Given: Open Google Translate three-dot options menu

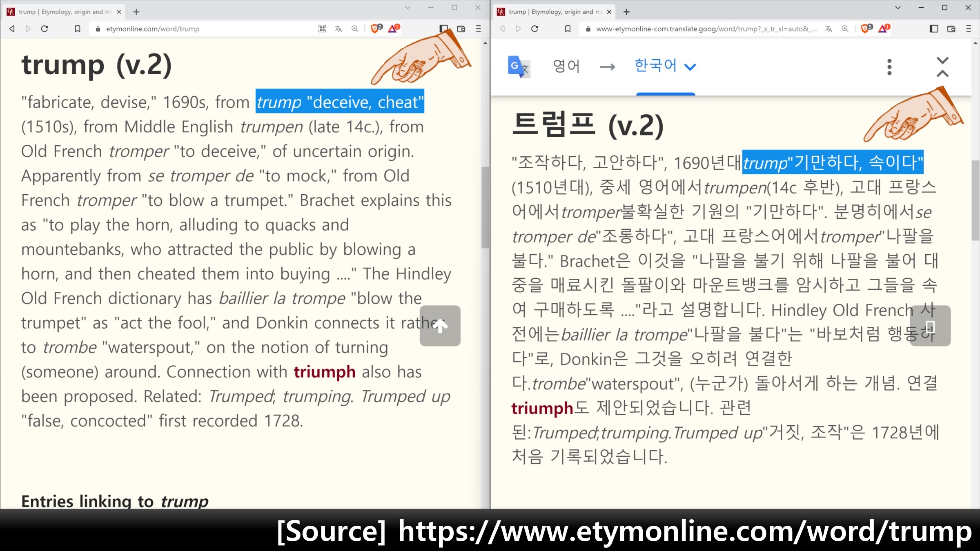Looking at the screenshot, I should click(x=889, y=67).
